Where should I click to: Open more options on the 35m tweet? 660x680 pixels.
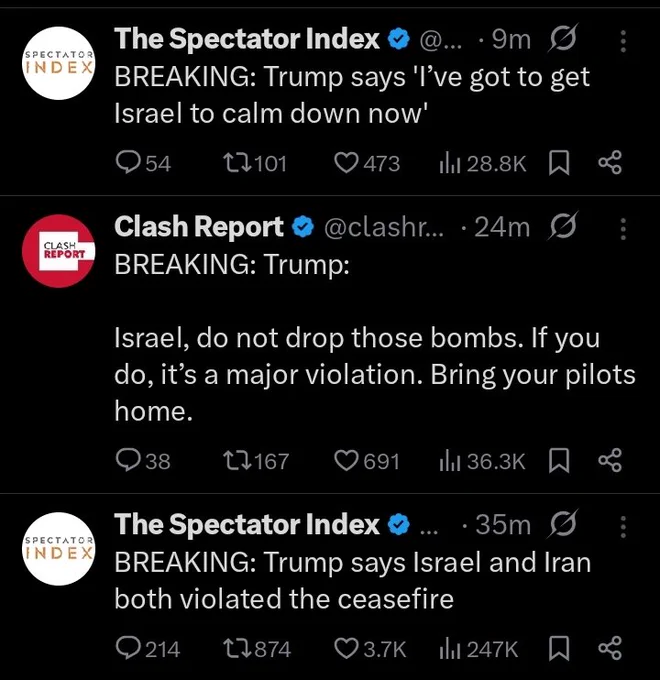point(623,527)
